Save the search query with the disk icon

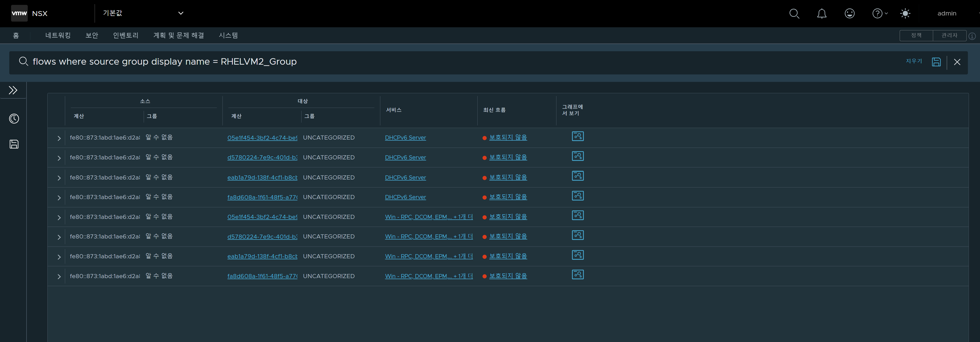click(x=936, y=62)
